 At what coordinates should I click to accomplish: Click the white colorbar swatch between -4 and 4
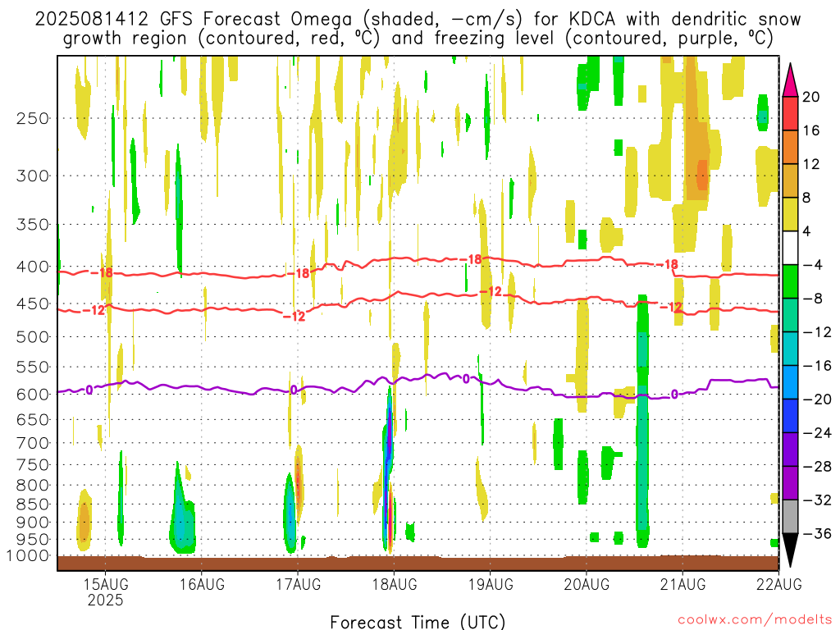click(x=790, y=248)
